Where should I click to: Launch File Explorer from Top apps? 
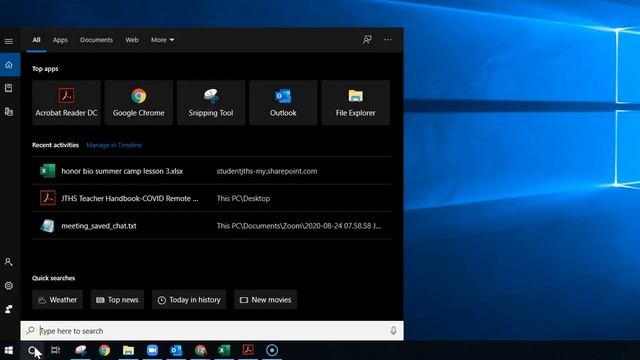pyautogui.click(x=356, y=102)
